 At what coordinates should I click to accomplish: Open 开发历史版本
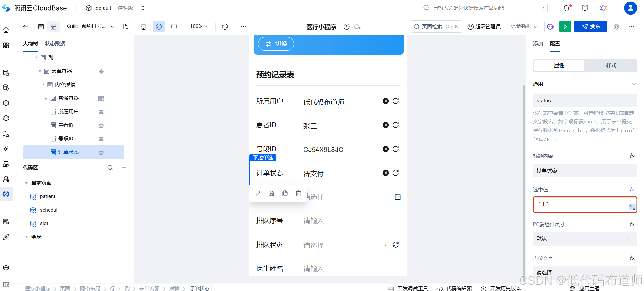[501, 288]
